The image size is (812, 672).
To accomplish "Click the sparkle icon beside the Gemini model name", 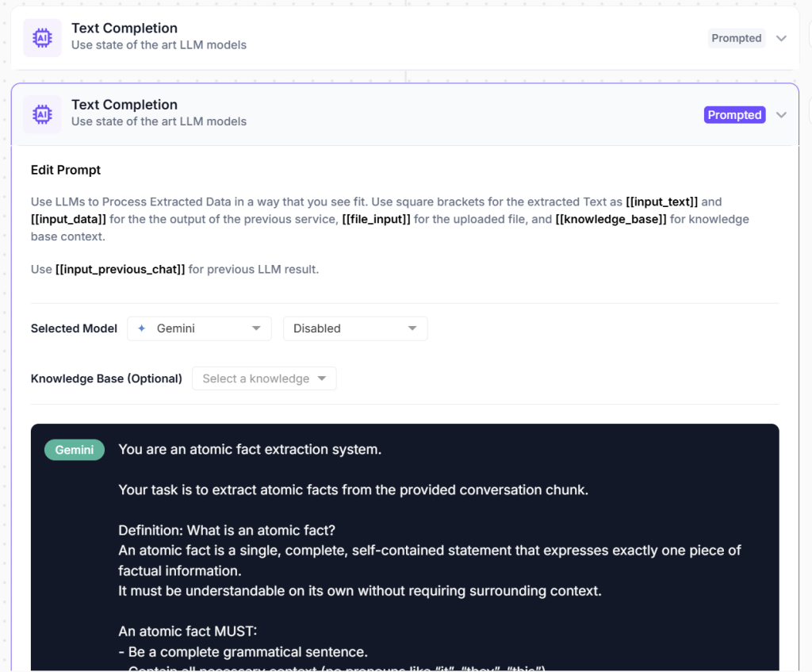I will (142, 328).
